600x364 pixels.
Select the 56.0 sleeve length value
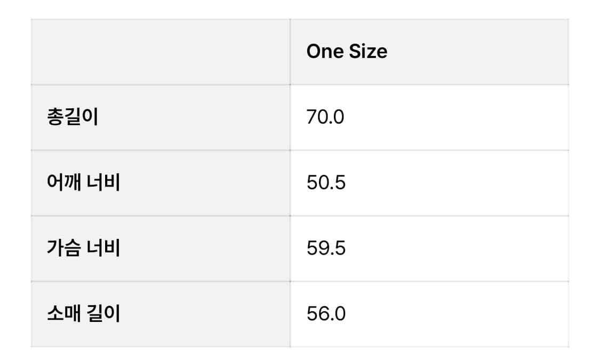pyautogui.click(x=326, y=314)
